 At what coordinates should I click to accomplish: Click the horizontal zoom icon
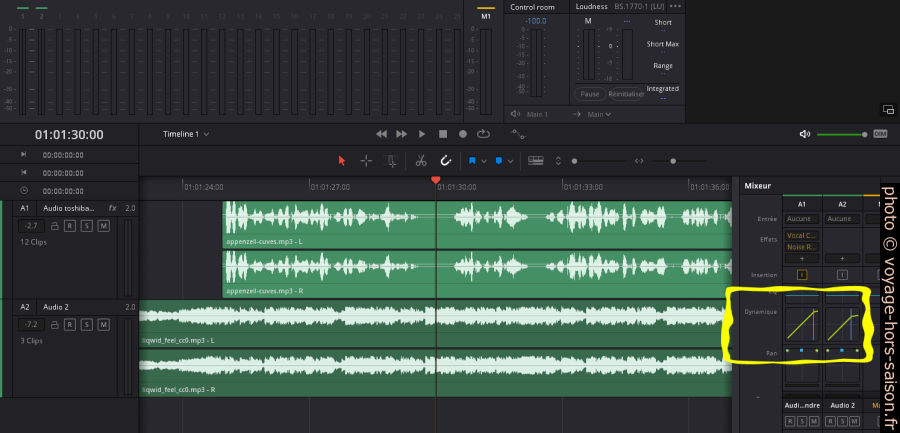tap(639, 161)
